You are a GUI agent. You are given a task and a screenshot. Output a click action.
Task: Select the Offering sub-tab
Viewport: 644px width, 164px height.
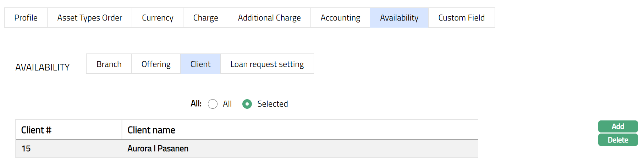coord(156,64)
